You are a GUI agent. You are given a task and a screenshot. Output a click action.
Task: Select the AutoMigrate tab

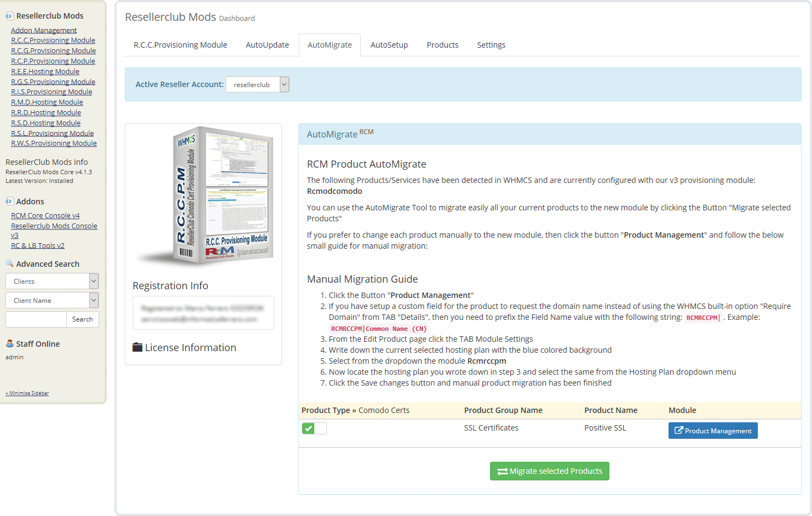pyautogui.click(x=330, y=45)
